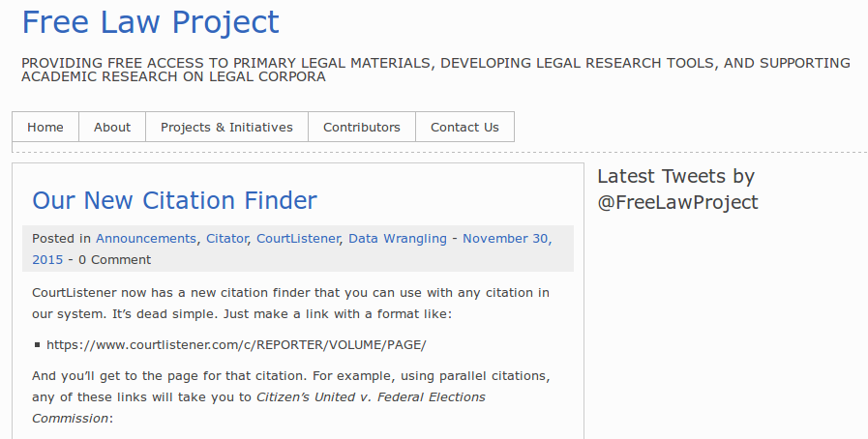The width and height of the screenshot is (868, 439).
Task: Go to the About page
Action: 112,127
